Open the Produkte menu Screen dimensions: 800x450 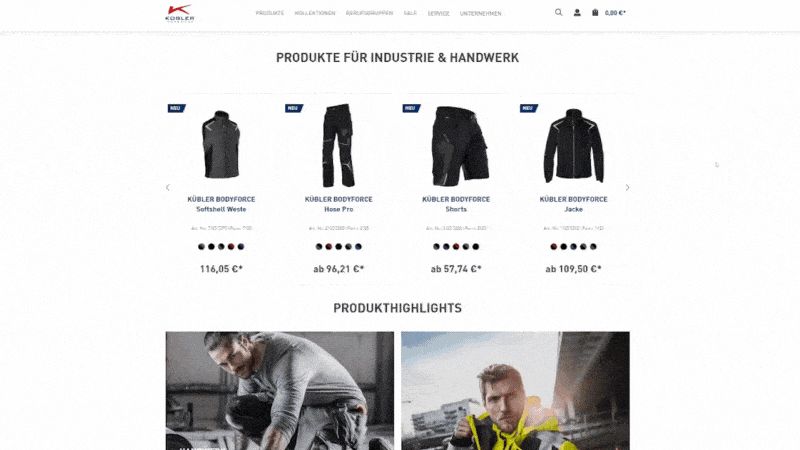point(270,13)
